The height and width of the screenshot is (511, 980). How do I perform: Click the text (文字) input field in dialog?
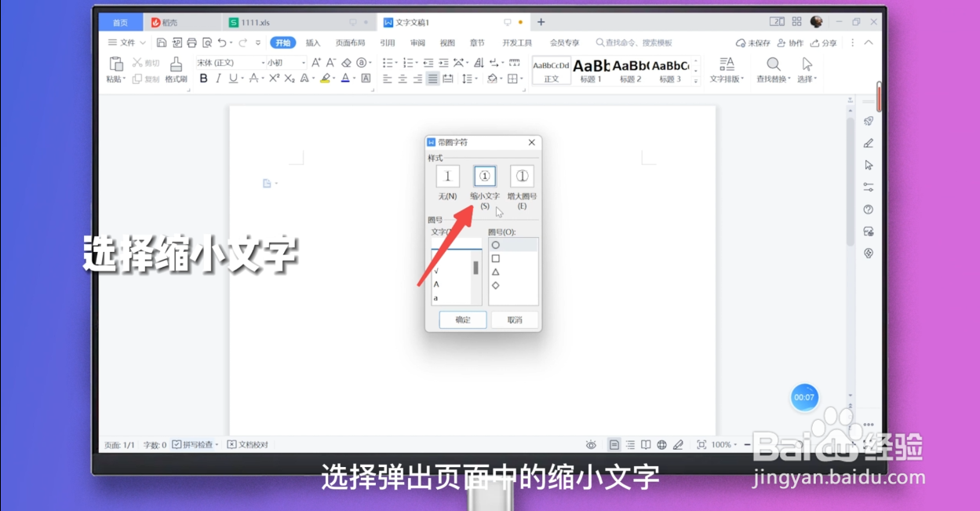tap(457, 244)
